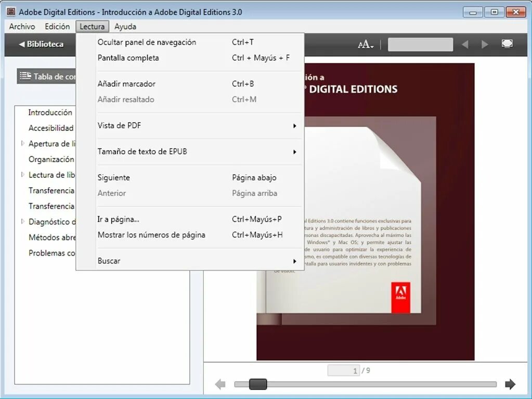The width and height of the screenshot is (532, 399).
Task: Open the Archivo menu
Action: click(22, 26)
